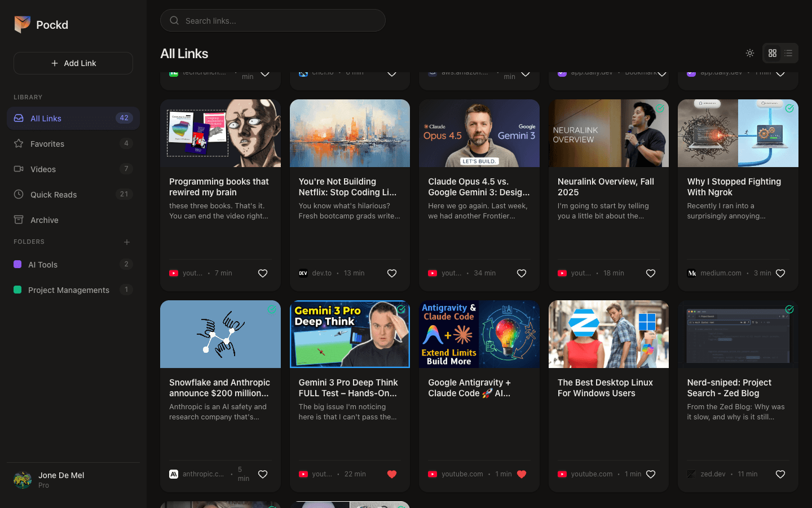Screen dimensions: 812x508
Task: Click the dev.to source icon
Action: click(303, 273)
